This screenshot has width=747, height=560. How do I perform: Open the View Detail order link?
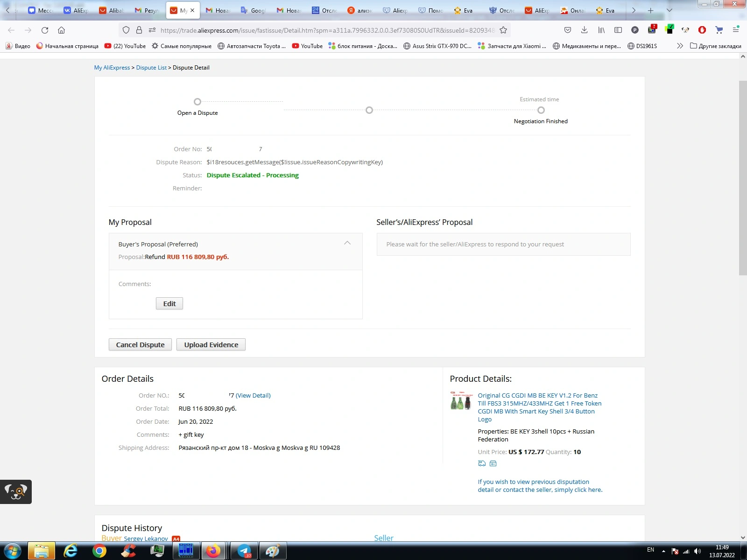(x=253, y=395)
